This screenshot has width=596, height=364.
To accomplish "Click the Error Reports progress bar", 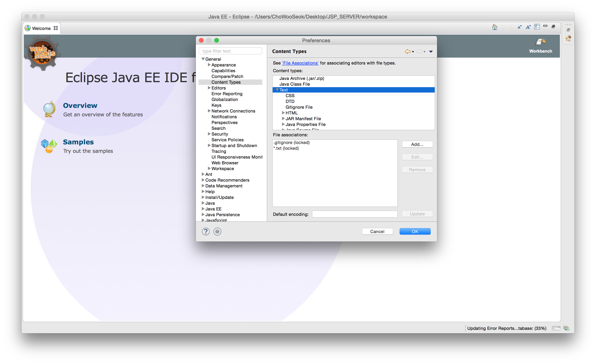I will tap(556, 328).
